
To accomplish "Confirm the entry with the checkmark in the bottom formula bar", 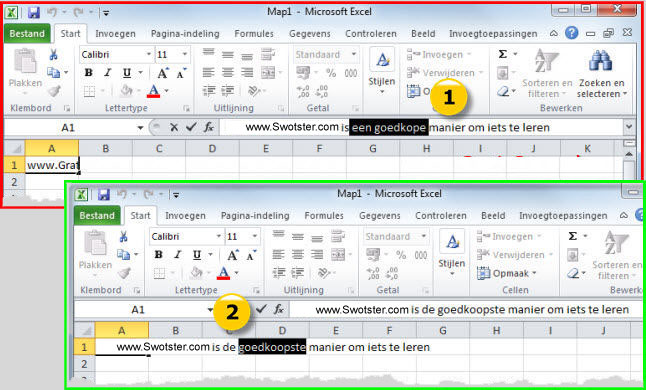I will pyautogui.click(x=261, y=309).
